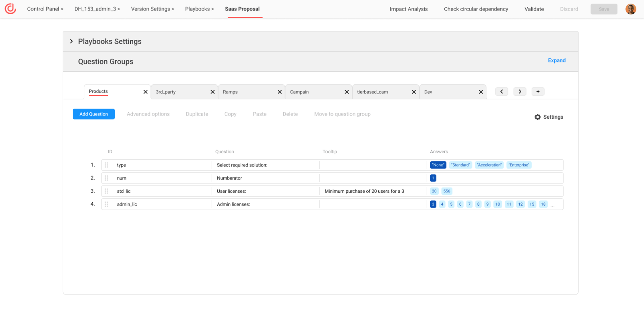Screen dimensions: 644x309
Task: Grab the drag handle for the type row
Action: tap(106, 165)
